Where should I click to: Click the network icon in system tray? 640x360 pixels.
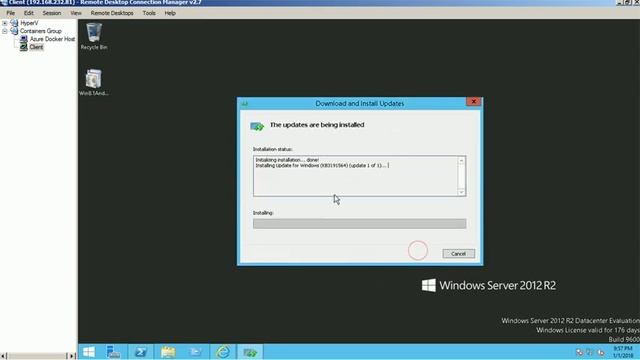[x=590, y=352]
